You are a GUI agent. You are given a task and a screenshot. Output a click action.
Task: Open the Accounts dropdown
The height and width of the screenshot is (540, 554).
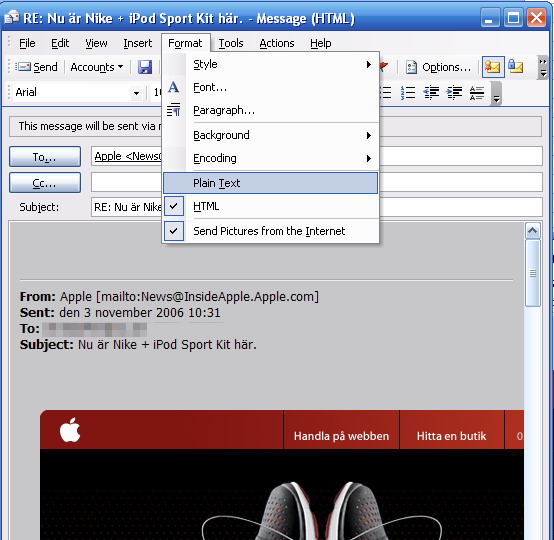click(96, 67)
